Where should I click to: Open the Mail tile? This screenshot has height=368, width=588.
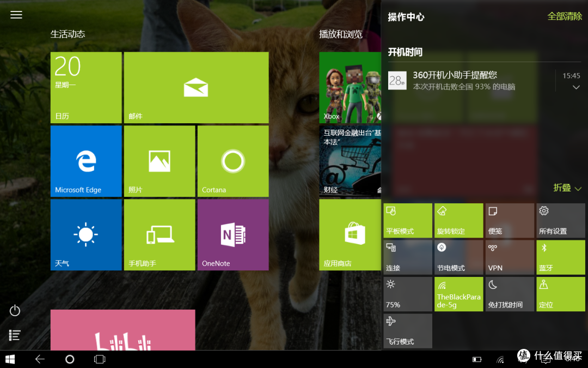(196, 87)
